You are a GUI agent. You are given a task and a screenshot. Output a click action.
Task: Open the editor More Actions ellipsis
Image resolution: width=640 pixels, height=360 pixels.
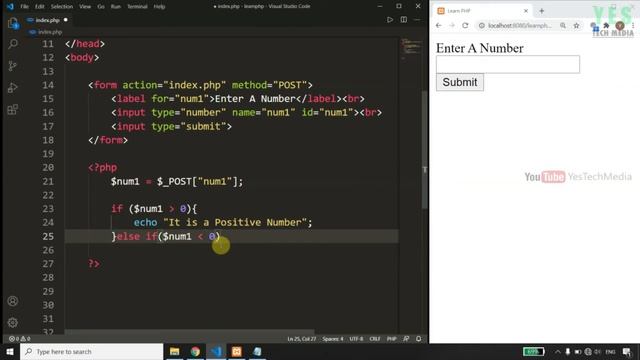pos(417,20)
